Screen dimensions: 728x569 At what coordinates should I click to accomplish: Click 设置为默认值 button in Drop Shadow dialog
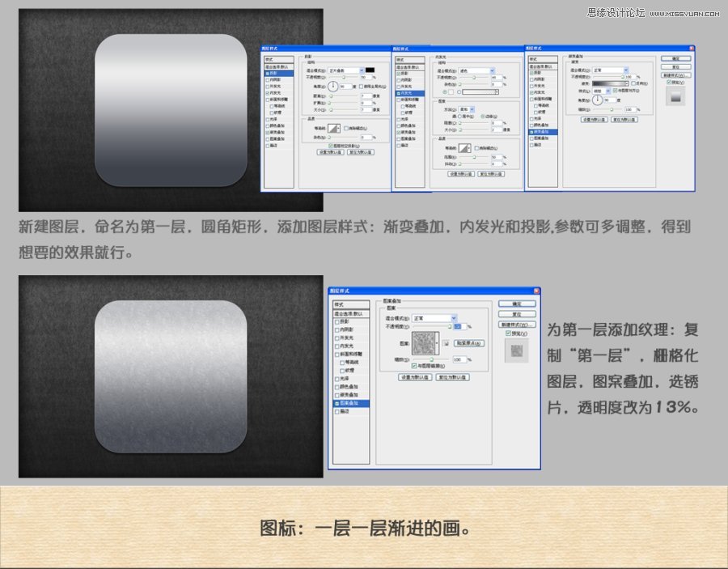331,152
